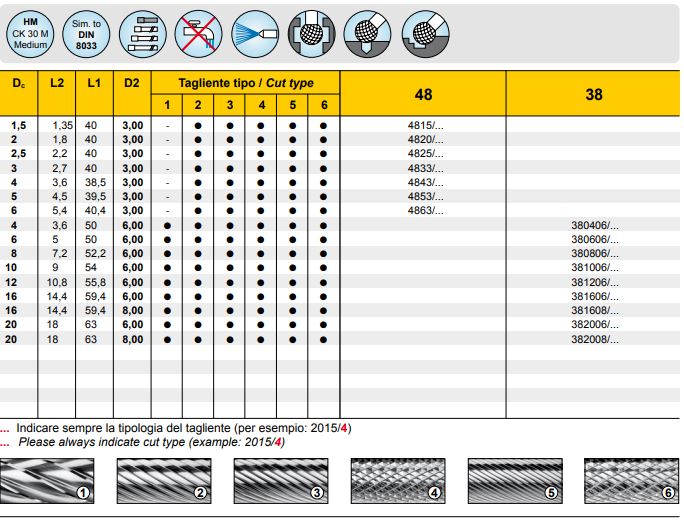The height and width of the screenshot is (521, 684).
Task: Select the ball burr in slot icon
Action: pyautogui.click(x=311, y=33)
